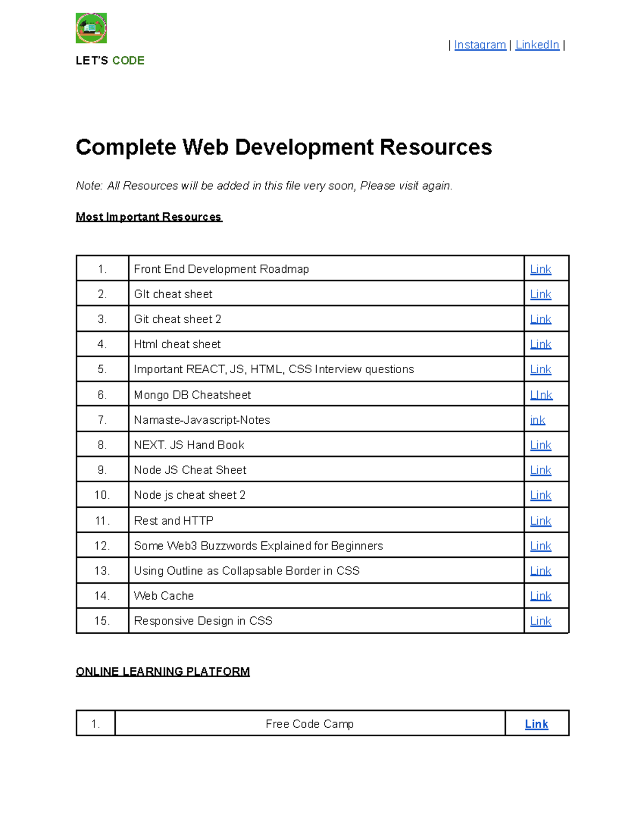Screen dimensions: 644x834
Task: Open the Collapsable Border in CSS link
Action: pos(540,570)
